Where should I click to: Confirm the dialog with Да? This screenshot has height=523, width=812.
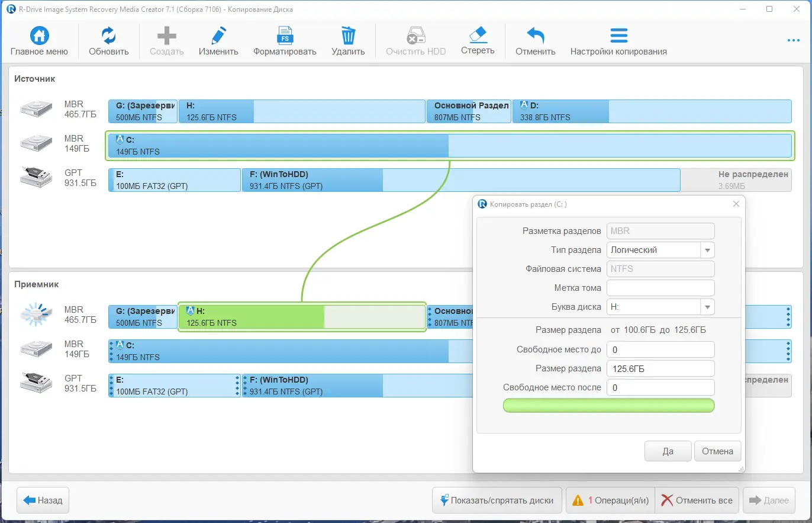[x=668, y=451]
